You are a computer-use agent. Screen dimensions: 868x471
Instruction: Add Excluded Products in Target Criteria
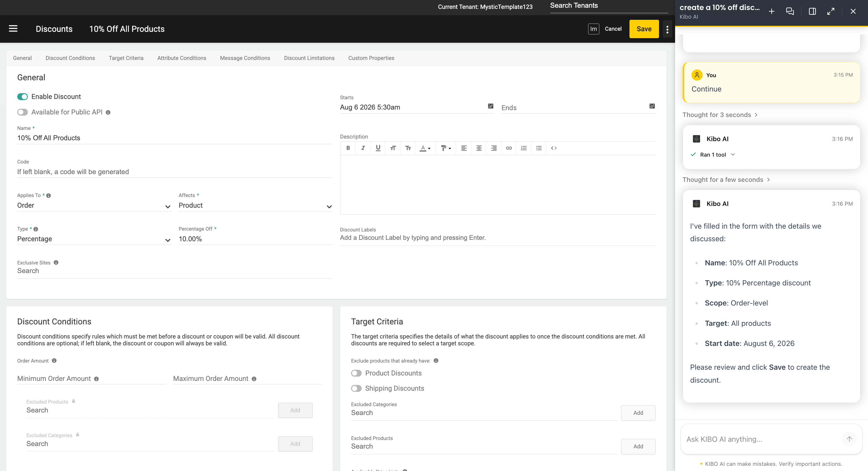tap(638, 446)
